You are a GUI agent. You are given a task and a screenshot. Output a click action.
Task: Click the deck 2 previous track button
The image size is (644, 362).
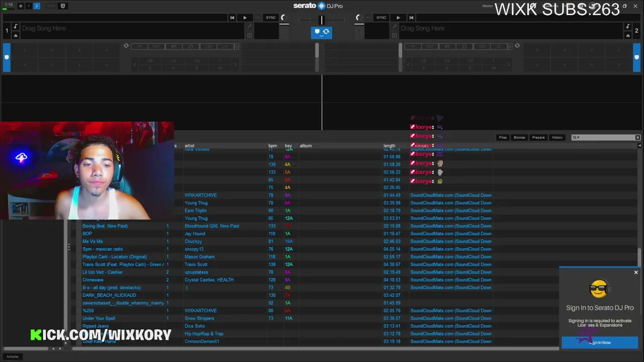tap(411, 18)
